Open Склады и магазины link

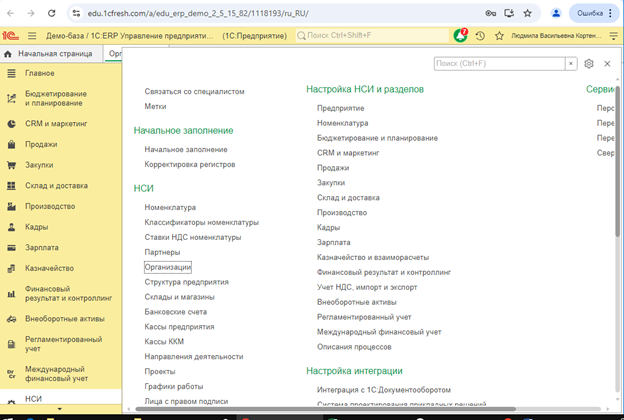179,297
